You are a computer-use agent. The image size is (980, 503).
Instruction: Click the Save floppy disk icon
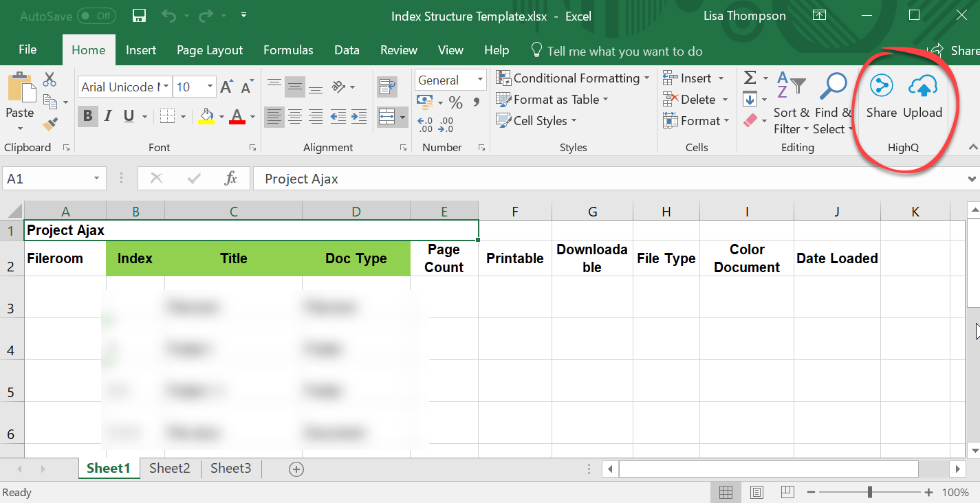(x=139, y=16)
